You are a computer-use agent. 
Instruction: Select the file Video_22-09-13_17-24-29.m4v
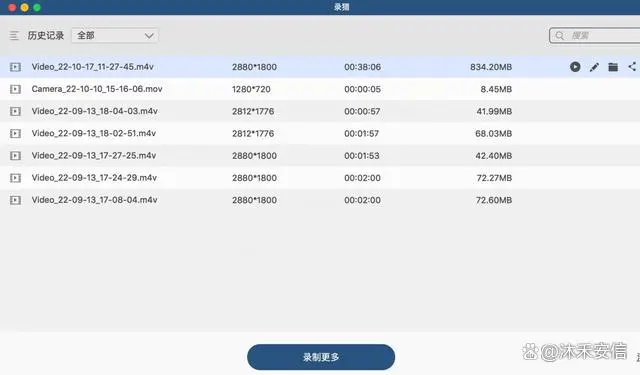tap(94, 178)
